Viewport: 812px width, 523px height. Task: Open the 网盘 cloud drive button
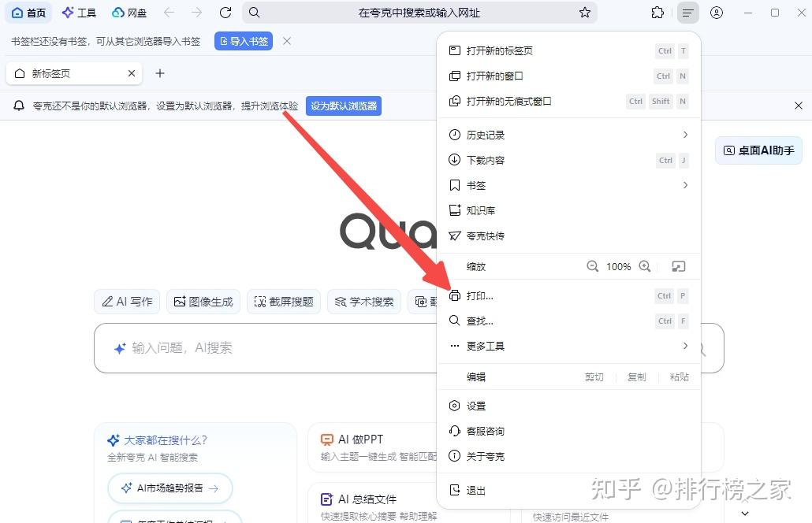point(129,13)
